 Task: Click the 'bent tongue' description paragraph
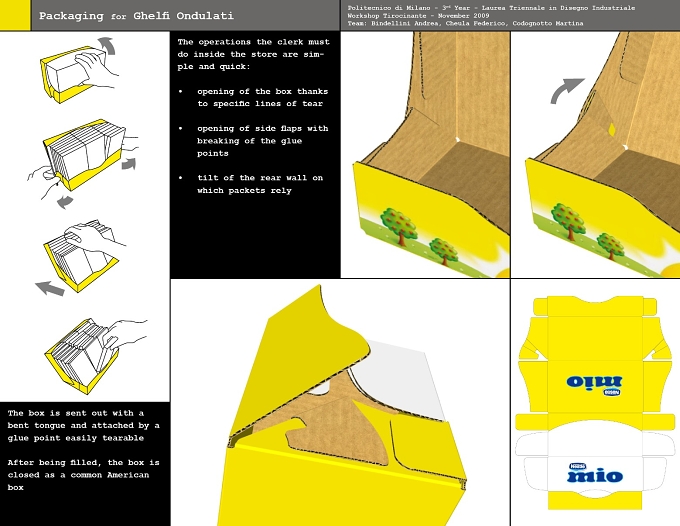pos(83,425)
